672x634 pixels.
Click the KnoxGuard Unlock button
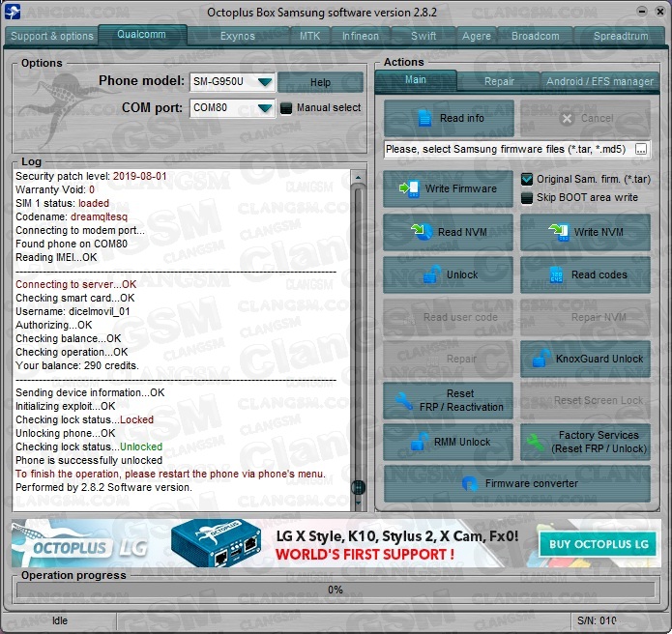tap(585, 359)
